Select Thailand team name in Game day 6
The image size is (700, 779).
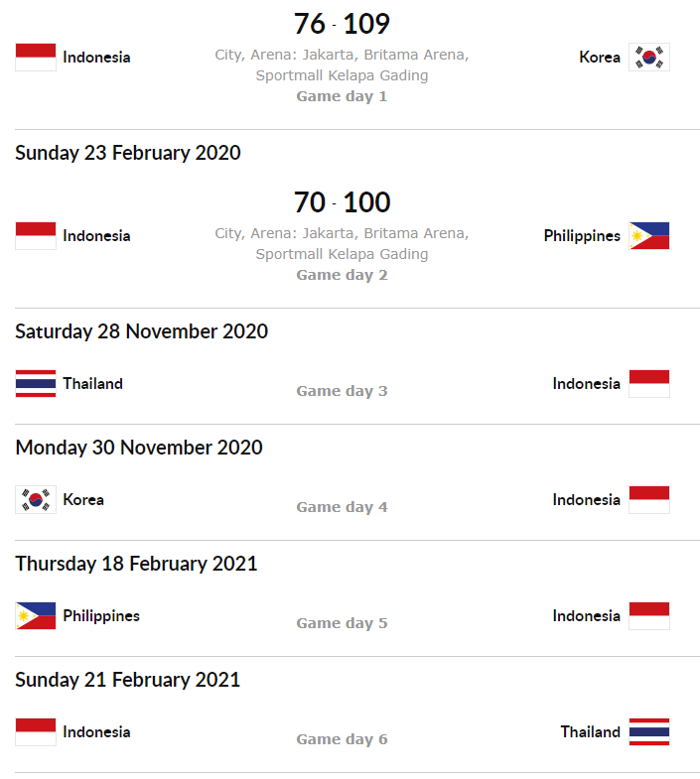click(590, 731)
